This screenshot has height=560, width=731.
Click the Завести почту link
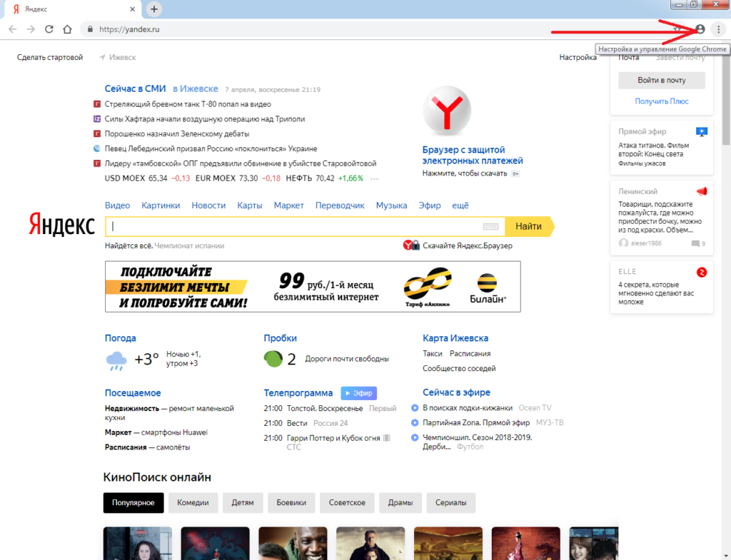tap(680, 58)
